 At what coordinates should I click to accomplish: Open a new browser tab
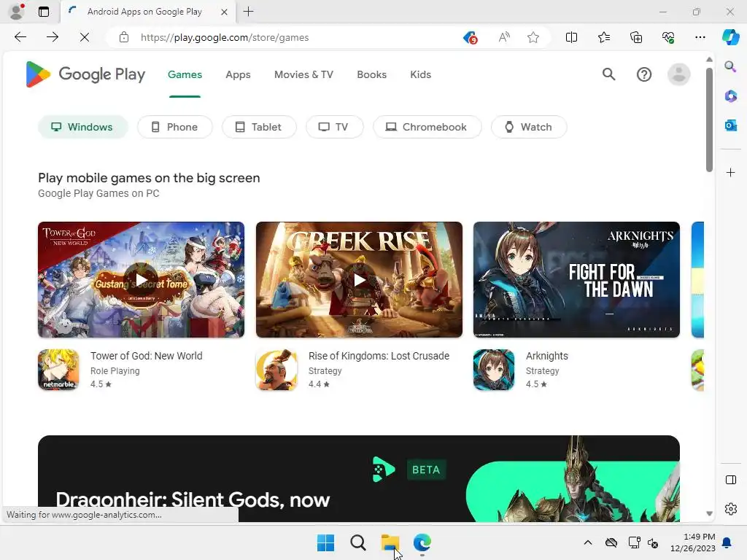click(248, 12)
